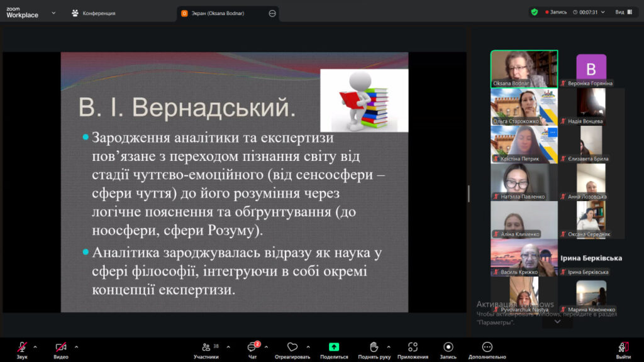Screen dimensions: 644x362
Task: Expand audio options arrow next to Звук
Action: coord(35,346)
